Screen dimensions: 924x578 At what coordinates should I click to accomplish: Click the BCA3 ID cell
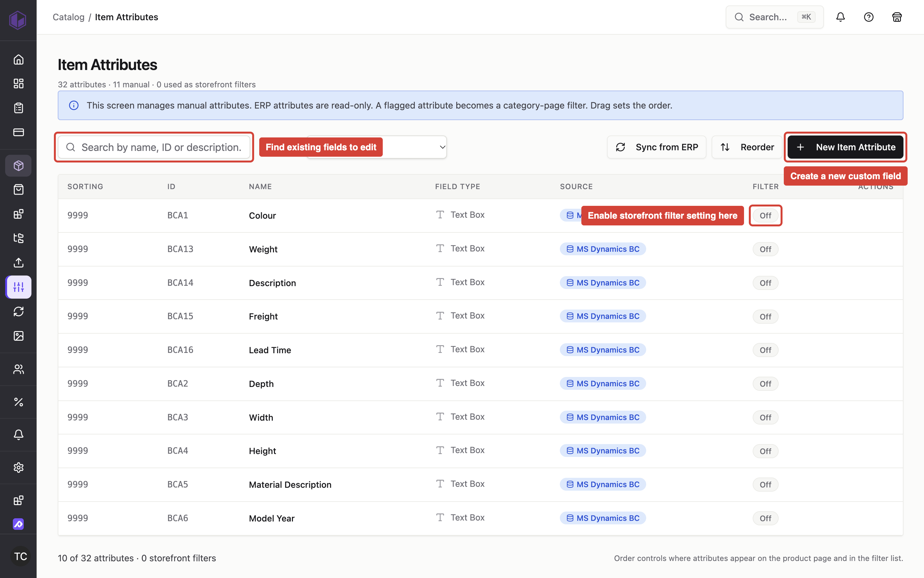point(177,417)
